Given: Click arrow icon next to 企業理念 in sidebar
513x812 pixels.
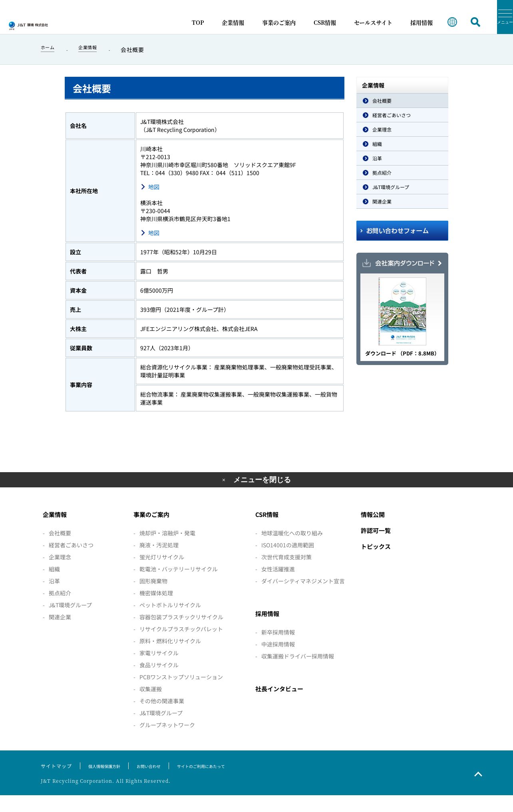Looking at the screenshot, I should 366,130.
